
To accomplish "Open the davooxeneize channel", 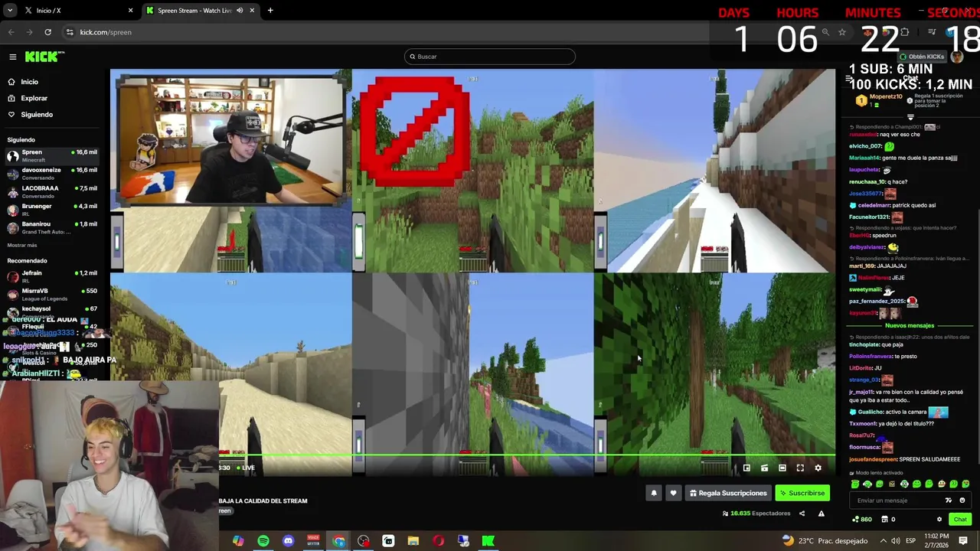I will pyautogui.click(x=52, y=174).
